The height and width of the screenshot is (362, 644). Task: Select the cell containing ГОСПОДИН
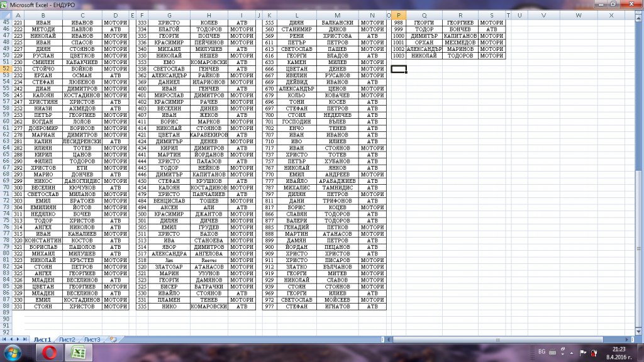[297, 121]
